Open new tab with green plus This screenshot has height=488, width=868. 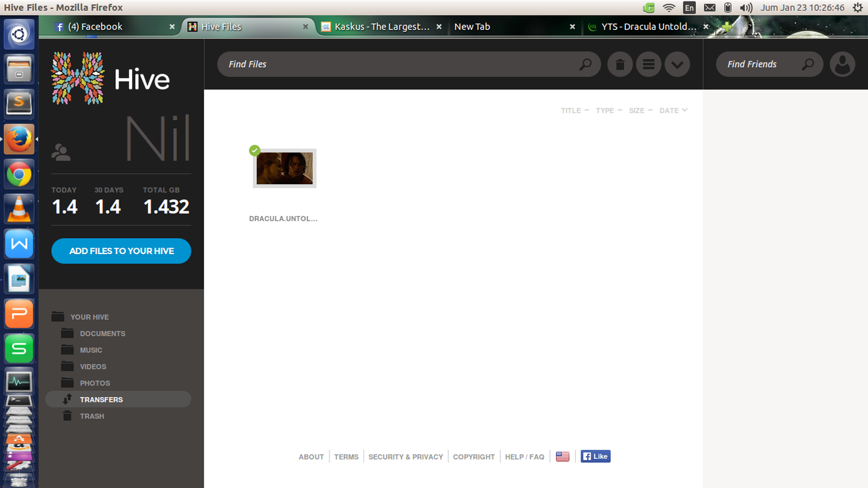point(727,27)
